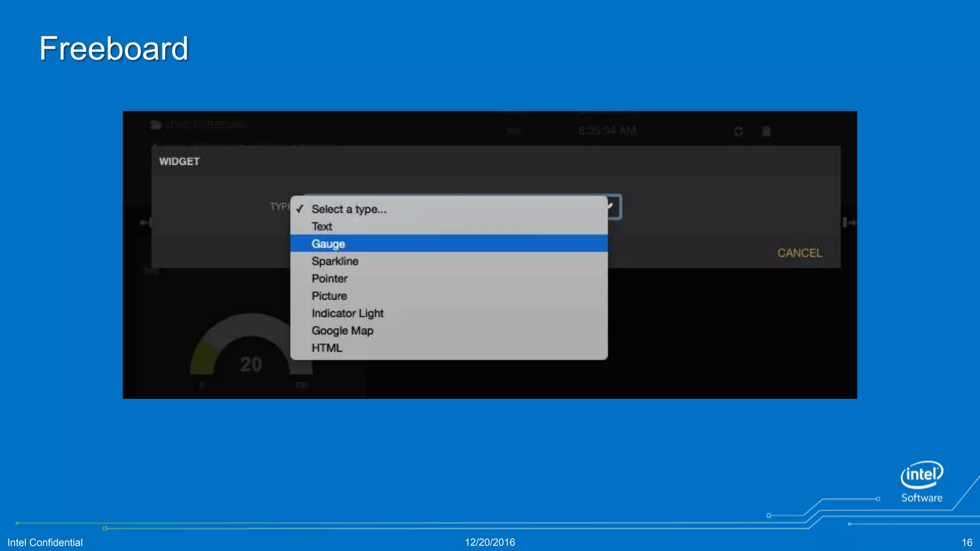Click slide number 16

pos(967,542)
